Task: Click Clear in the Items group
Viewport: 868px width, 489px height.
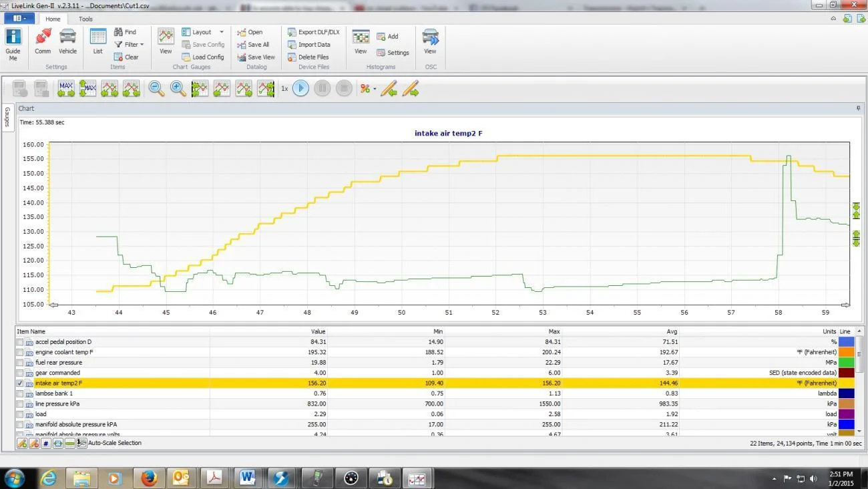Action: (x=126, y=57)
